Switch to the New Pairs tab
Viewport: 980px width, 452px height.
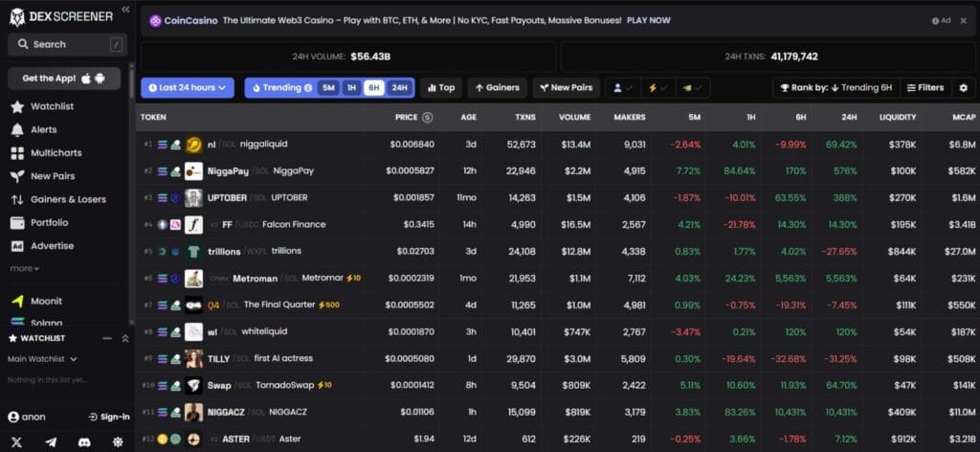pyautogui.click(x=567, y=88)
